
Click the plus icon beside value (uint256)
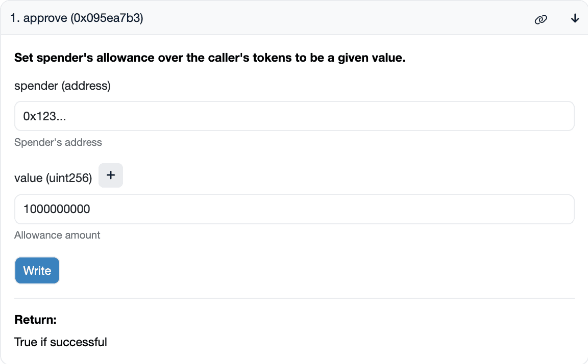tap(111, 175)
